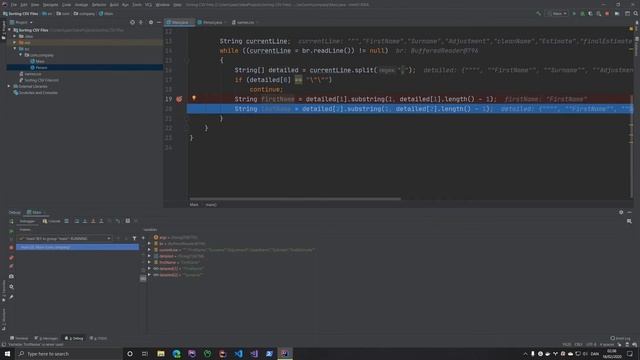This screenshot has height=360, width=640.
Task: Expand the .idea folder node
Action: (x=15, y=36)
